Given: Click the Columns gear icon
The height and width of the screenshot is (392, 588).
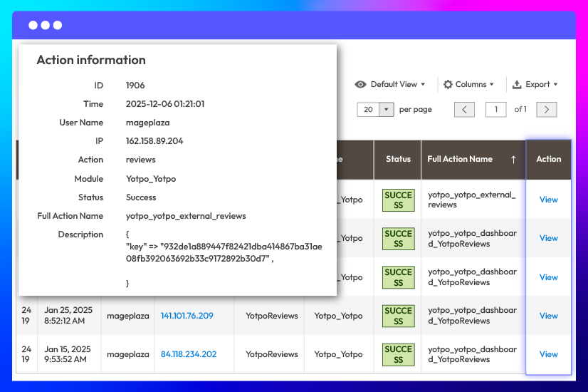Looking at the screenshot, I should click(x=448, y=85).
